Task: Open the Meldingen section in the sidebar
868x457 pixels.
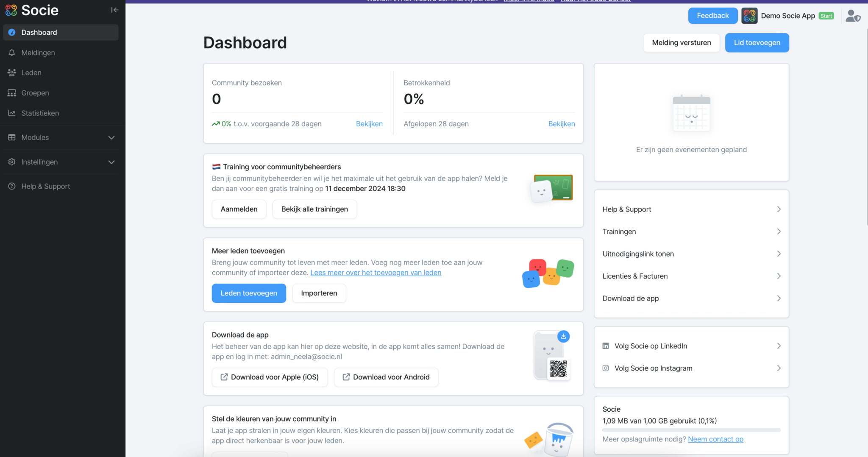Action: [x=38, y=53]
